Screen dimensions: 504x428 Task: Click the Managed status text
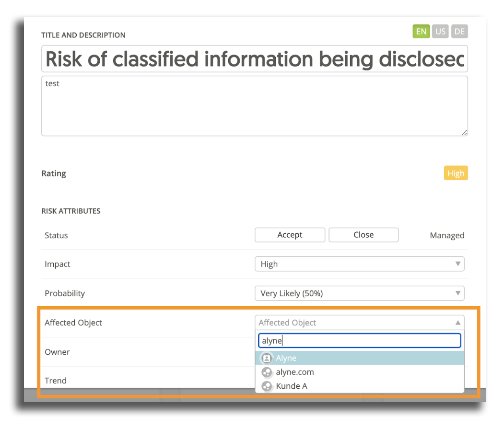tap(447, 235)
